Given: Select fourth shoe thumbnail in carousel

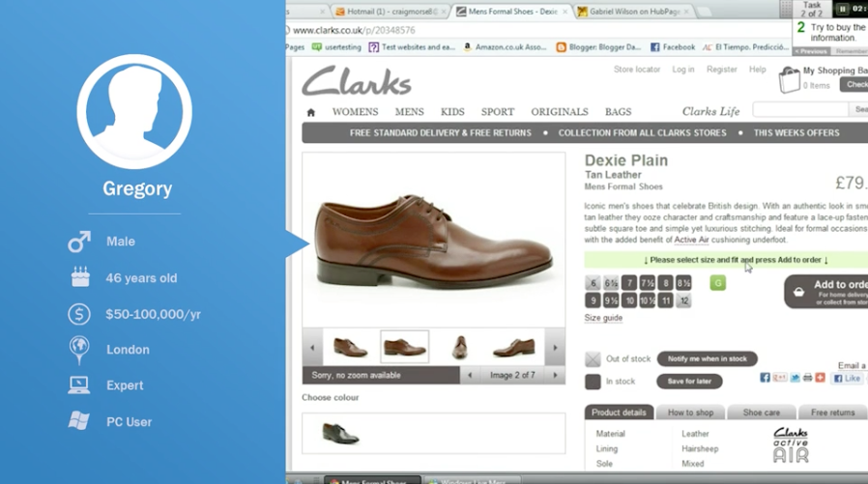Looking at the screenshot, I should [x=513, y=348].
